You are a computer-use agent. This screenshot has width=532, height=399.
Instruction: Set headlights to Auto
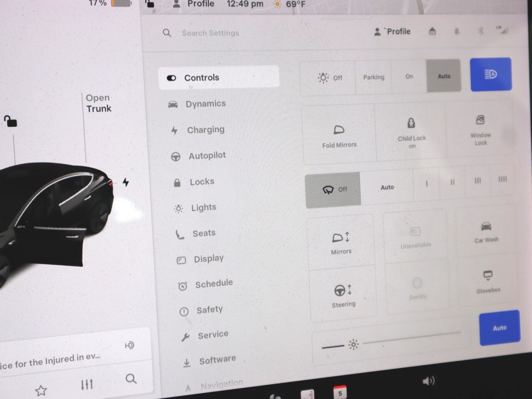coord(444,76)
